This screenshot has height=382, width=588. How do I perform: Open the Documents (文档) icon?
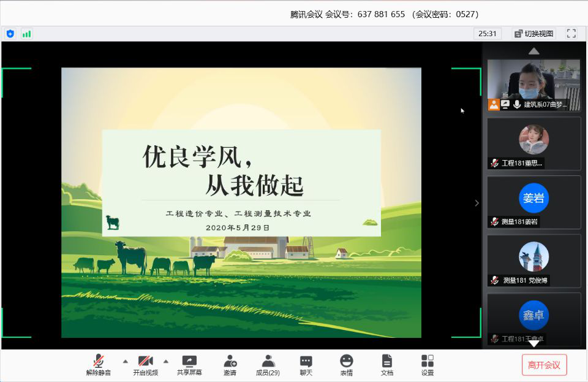pyautogui.click(x=386, y=365)
